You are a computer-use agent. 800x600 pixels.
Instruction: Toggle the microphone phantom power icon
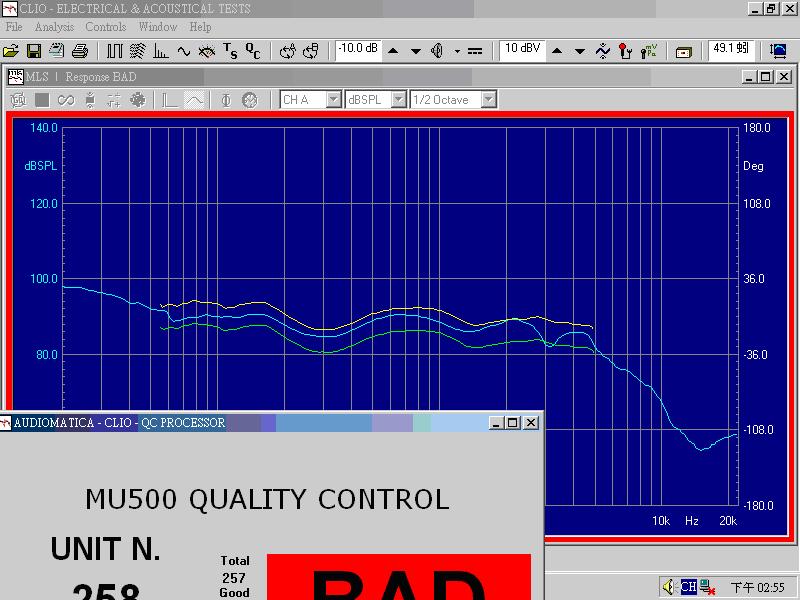(625, 51)
